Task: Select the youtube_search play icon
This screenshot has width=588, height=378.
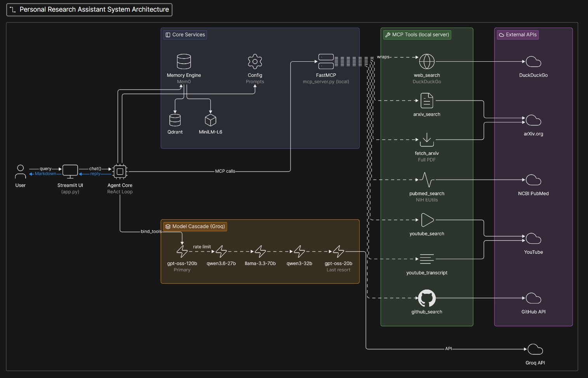Action: coord(427,220)
